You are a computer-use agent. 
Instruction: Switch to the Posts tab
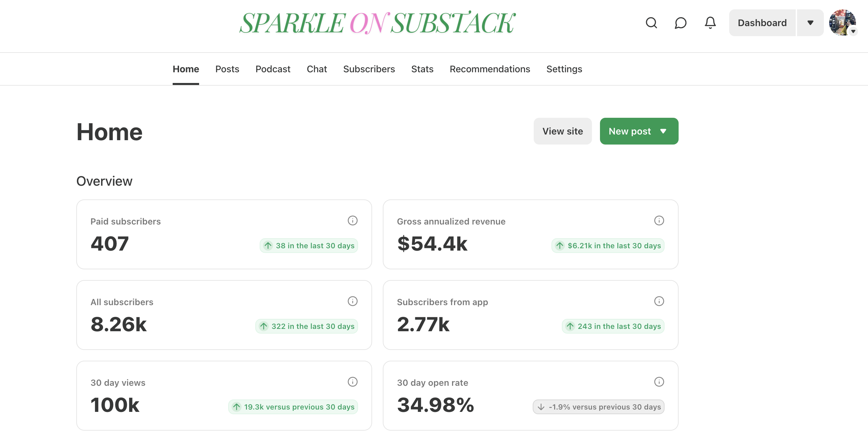coord(227,69)
